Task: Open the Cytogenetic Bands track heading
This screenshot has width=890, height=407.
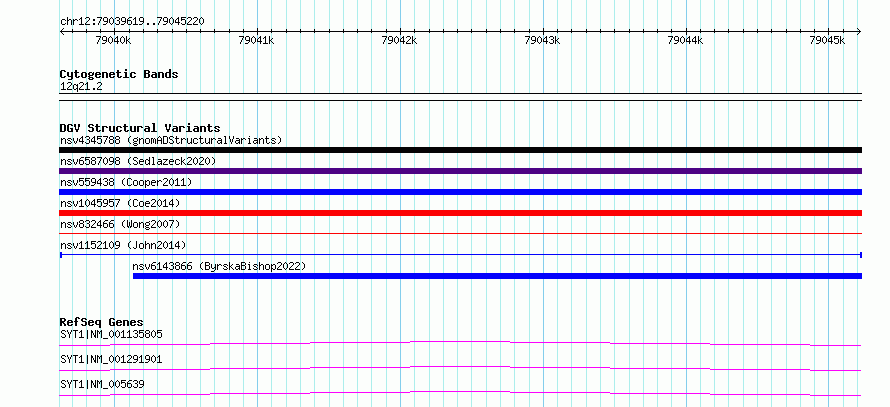Action: point(119,74)
